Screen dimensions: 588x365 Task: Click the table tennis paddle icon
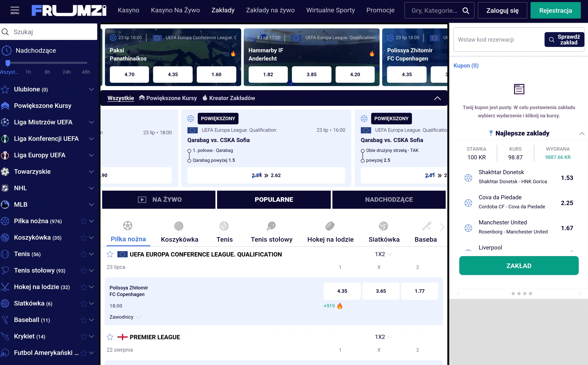271,226
